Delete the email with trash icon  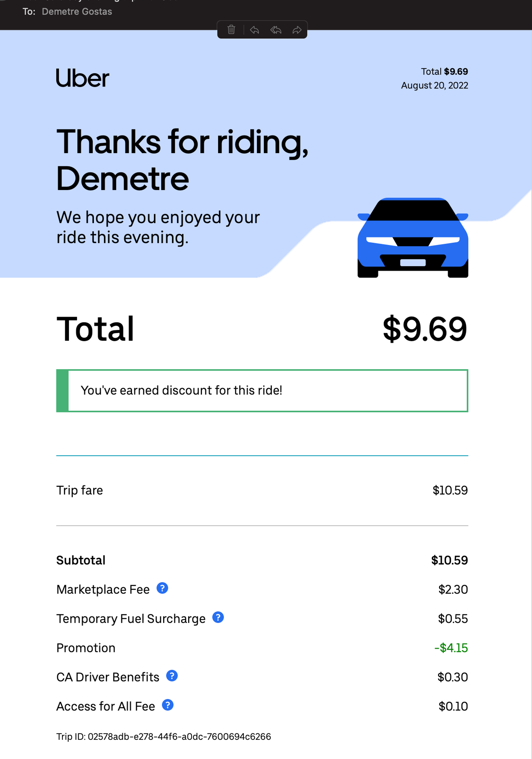coord(231,30)
